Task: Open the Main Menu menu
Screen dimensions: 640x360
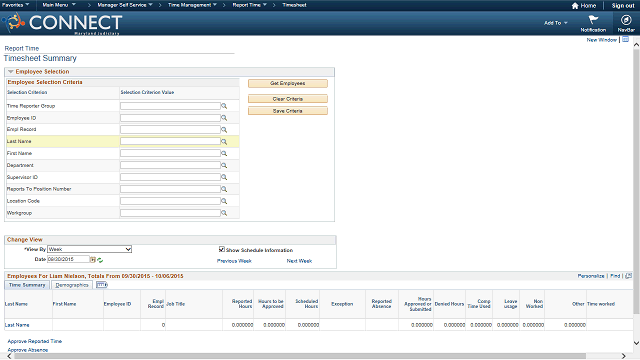Action: [x=59, y=5]
